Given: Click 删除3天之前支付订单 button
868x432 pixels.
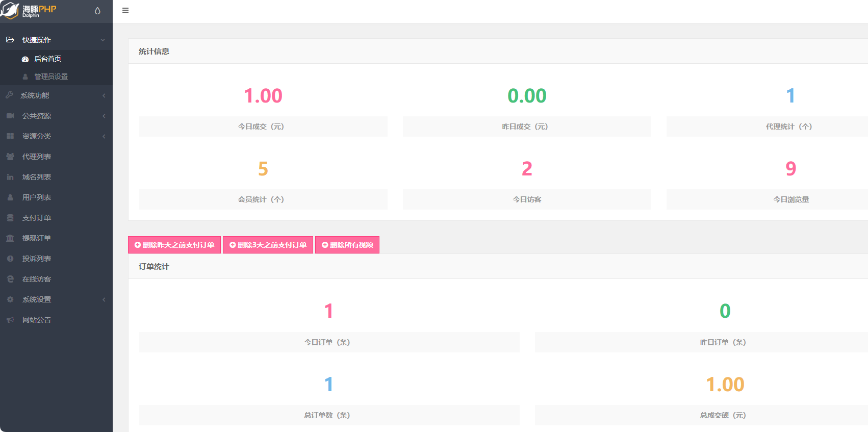Looking at the screenshot, I should coord(268,245).
